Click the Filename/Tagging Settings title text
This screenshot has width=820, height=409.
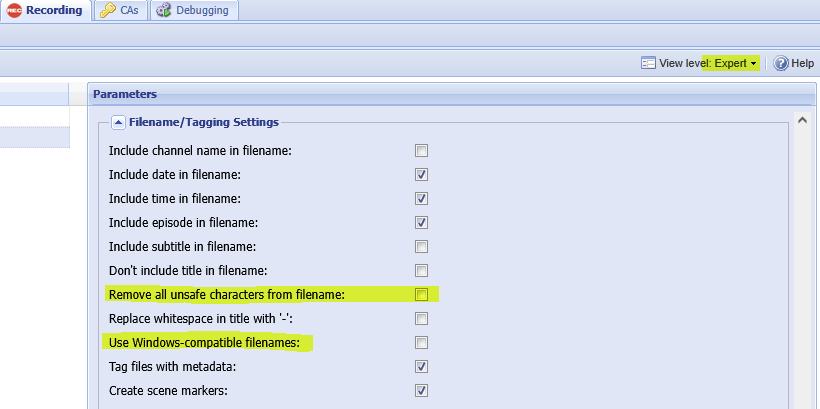[x=204, y=122]
